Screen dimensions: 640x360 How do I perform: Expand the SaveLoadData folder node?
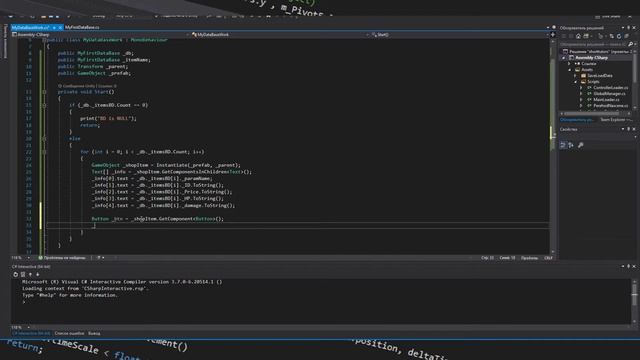pyautogui.click(x=576, y=76)
